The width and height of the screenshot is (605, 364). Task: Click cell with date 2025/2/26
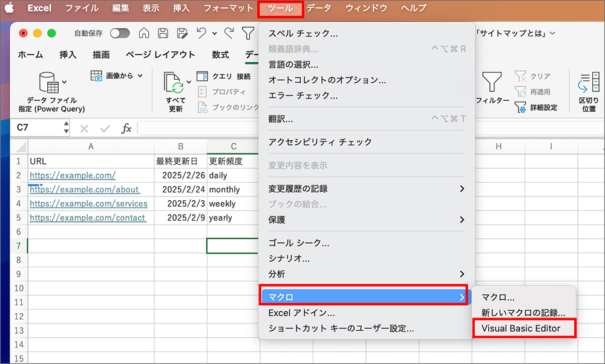point(180,175)
